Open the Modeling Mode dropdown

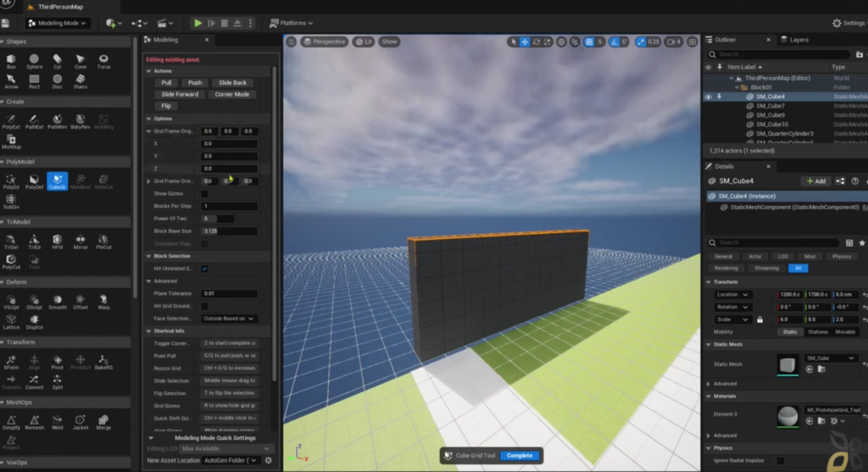click(58, 23)
